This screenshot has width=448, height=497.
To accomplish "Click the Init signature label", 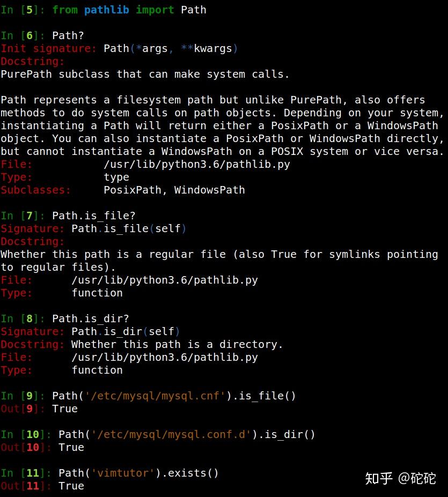I will click(48, 48).
